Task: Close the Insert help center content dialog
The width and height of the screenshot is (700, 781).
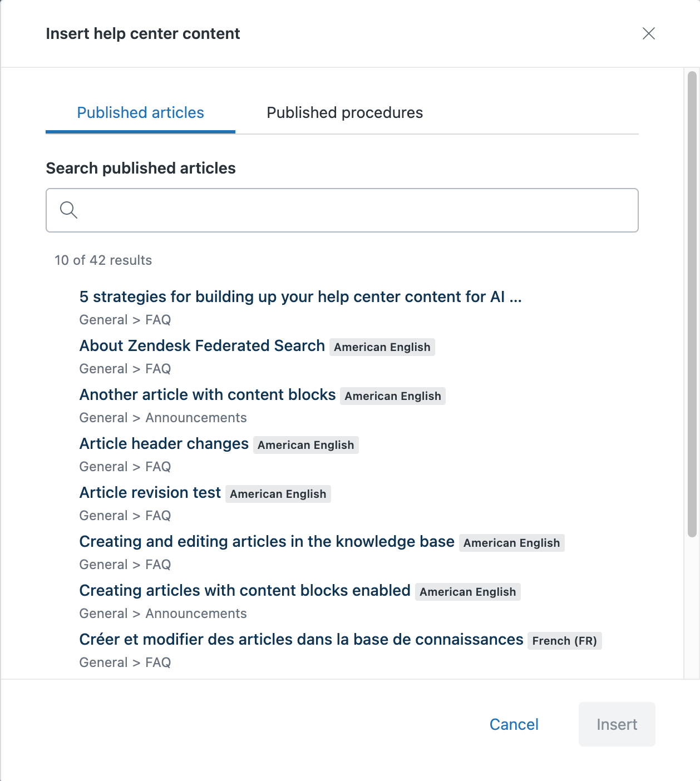Action: click(648, 33)
